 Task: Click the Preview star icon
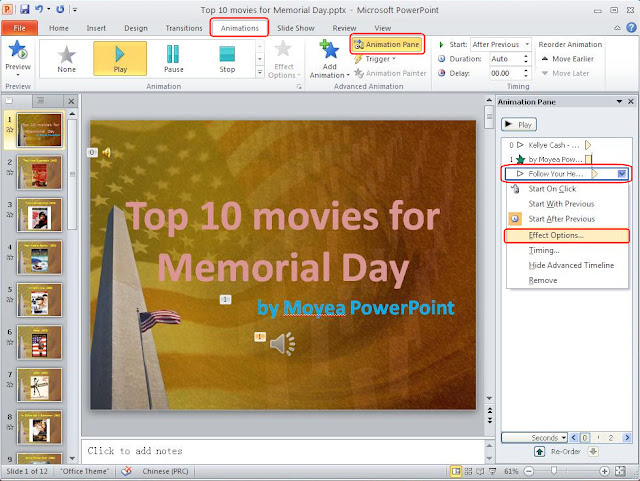tap(18, 50)
